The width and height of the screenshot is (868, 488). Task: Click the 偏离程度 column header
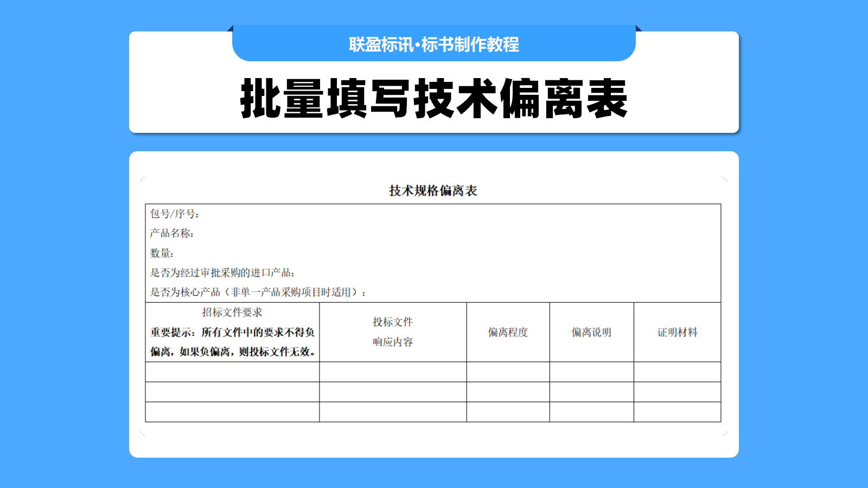(508, 332)
